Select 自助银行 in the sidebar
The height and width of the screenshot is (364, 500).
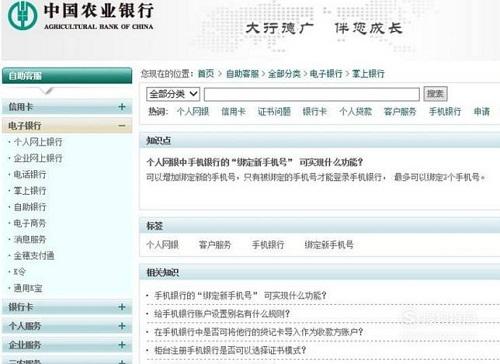pyautogui.click(x=30, y=207)
